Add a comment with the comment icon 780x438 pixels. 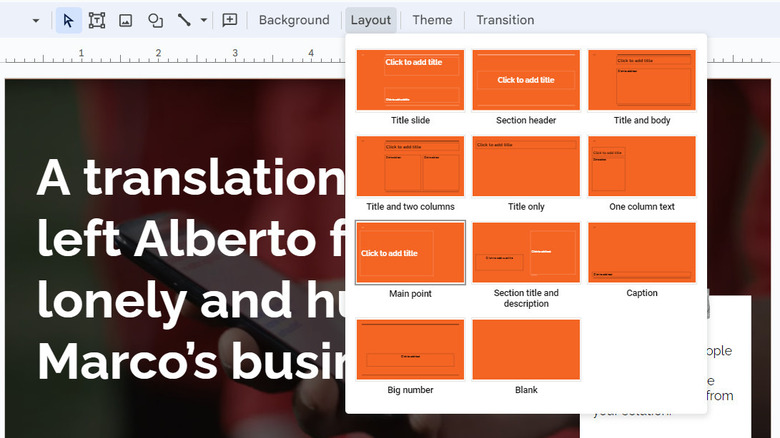(x=229, y=20)
